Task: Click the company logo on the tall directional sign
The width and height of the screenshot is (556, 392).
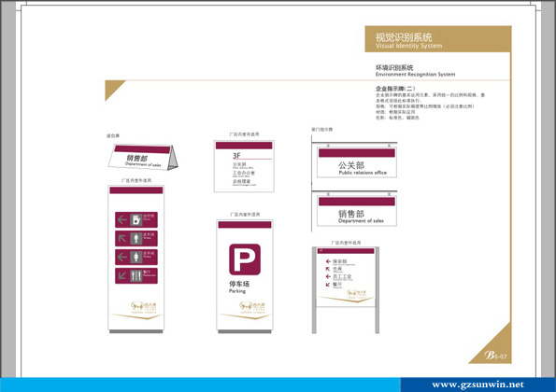Action: [x=144, y=307]
